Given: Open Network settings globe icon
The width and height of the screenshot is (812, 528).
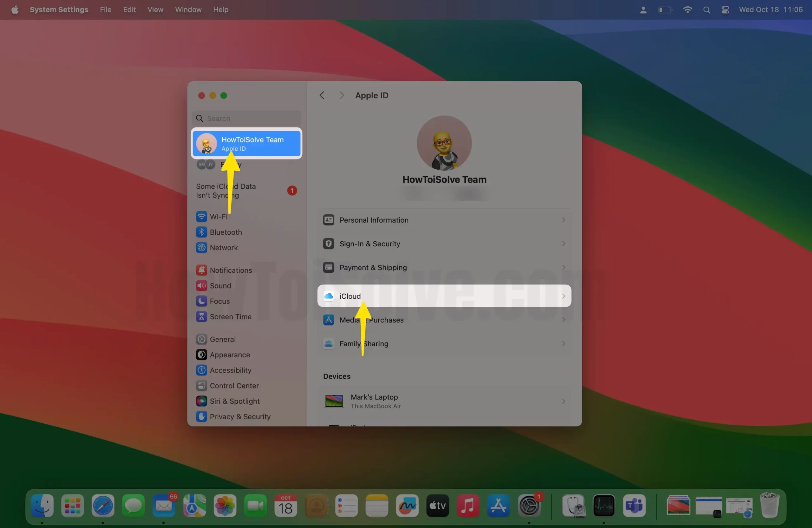Looking at the screenshot, I should (201, 248).
